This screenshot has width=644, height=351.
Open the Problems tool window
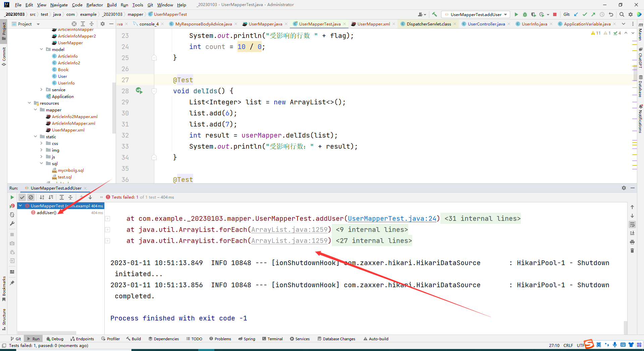[220, 339]
